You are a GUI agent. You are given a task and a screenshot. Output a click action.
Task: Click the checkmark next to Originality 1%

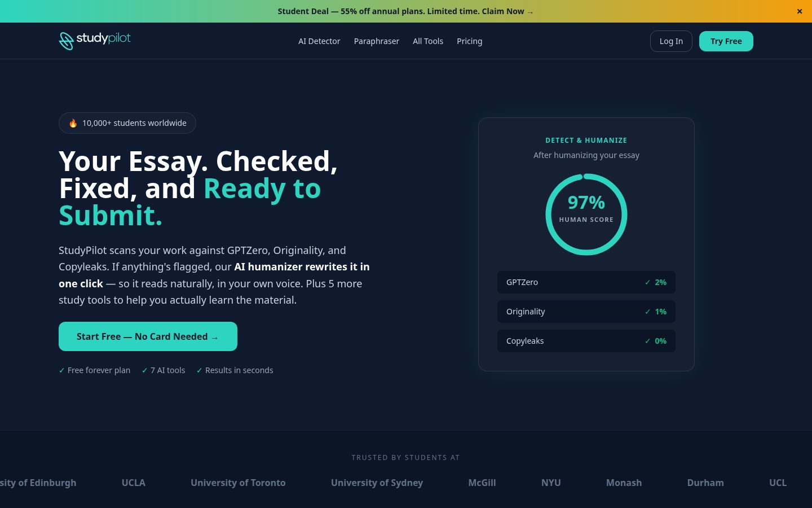point(647,312)
